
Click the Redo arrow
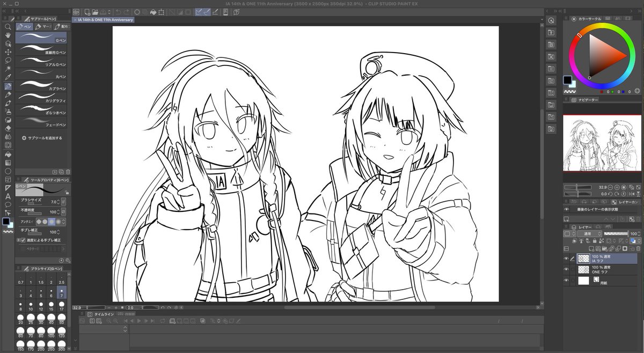tap(126, 12)
